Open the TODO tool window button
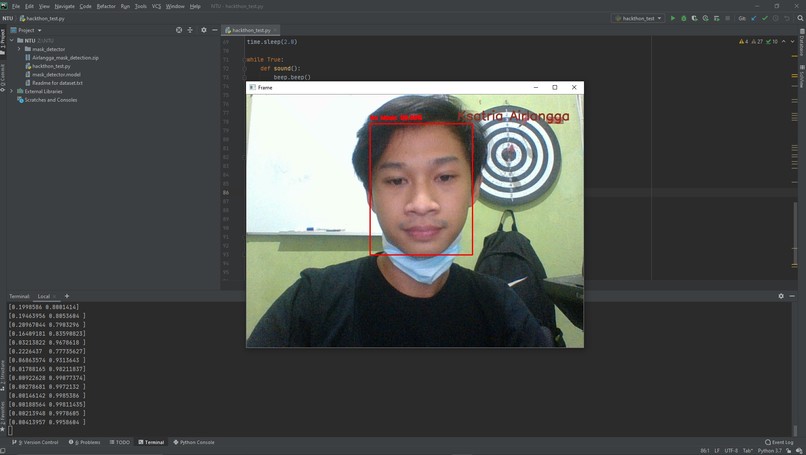Image resolution: width=806 pixels, height=455 pixels. point(120,442)
